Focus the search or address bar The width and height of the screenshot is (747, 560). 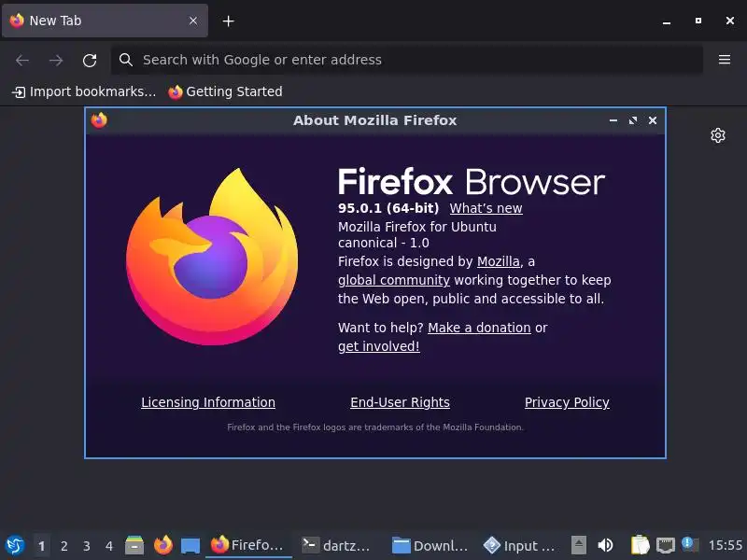click(407, 60)
